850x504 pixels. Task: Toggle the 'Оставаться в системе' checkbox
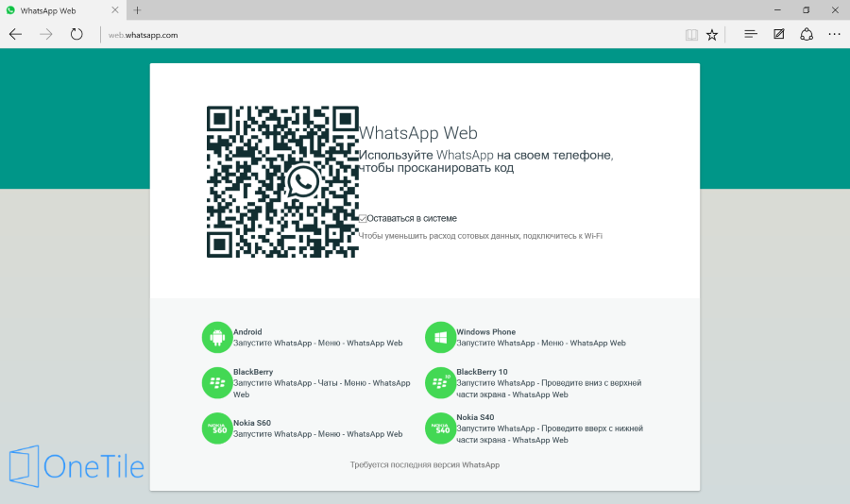[x=363, y=218]
